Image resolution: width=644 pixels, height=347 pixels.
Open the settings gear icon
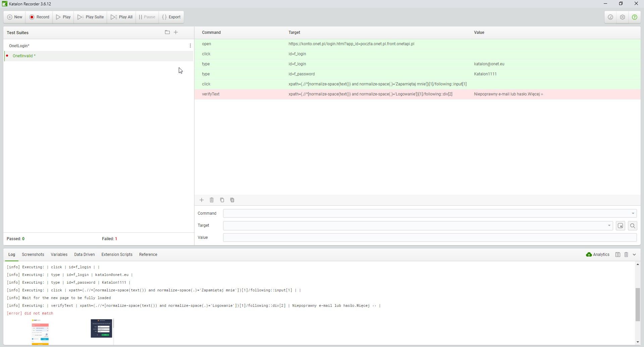point(623,17)
